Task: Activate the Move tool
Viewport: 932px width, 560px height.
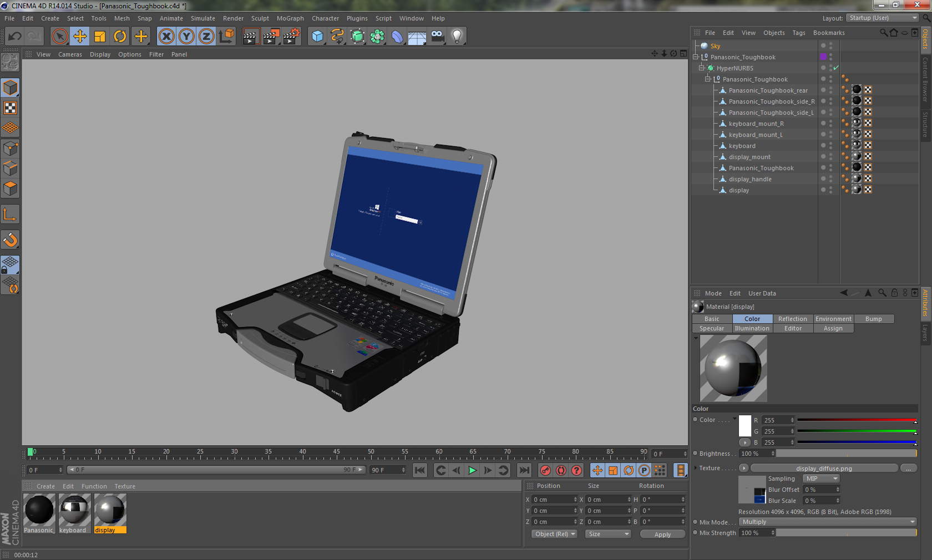Action: click(80, 37)
